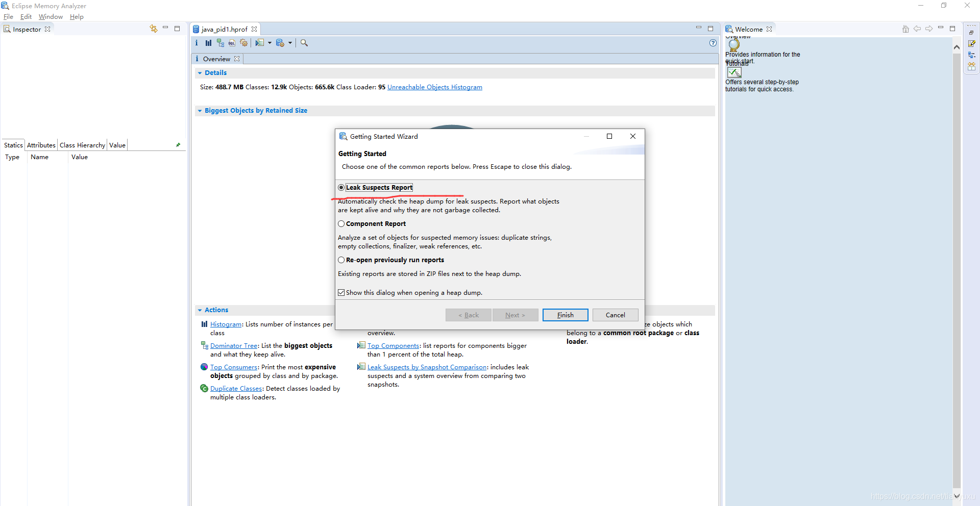The height and width of the screenshot is (506, 980).
Task: Click the Find Object by address magnifier icon
Action: point(304,43)
